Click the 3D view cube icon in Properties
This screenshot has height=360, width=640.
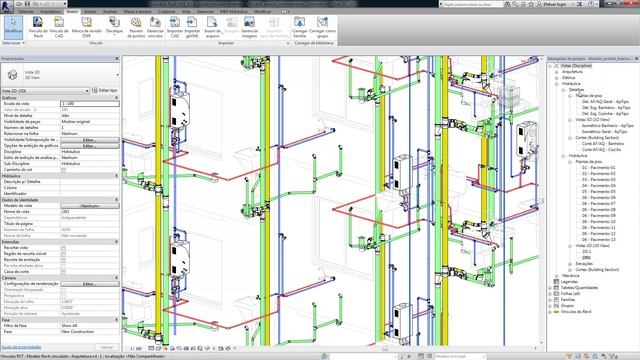coord(13,75)
